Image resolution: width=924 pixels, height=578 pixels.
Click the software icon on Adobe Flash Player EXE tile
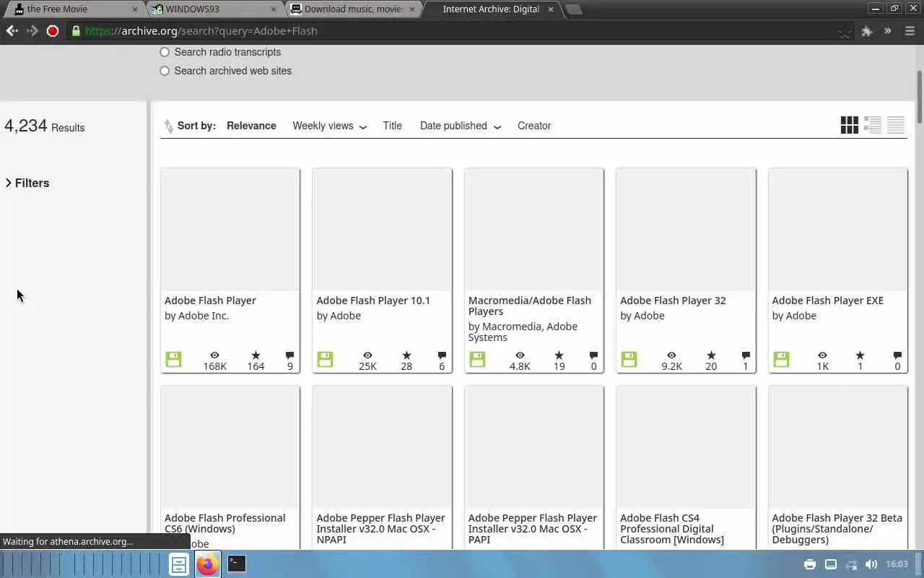(x=781, y=359)
